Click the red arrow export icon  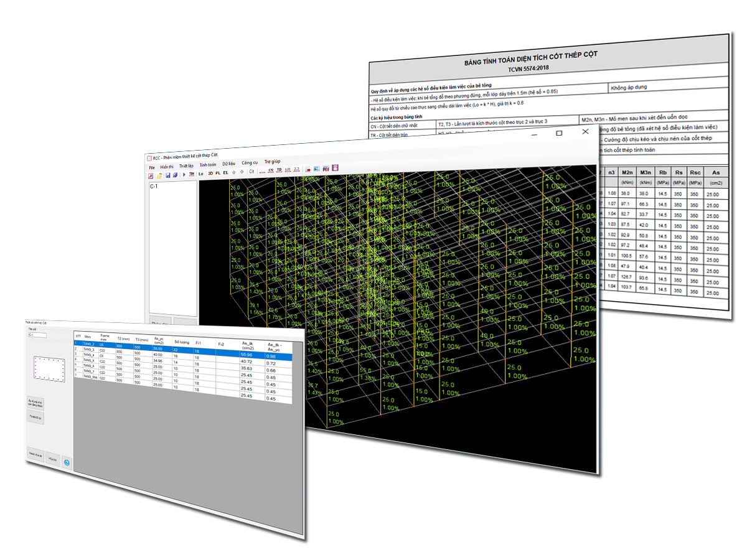coord(309,168)
